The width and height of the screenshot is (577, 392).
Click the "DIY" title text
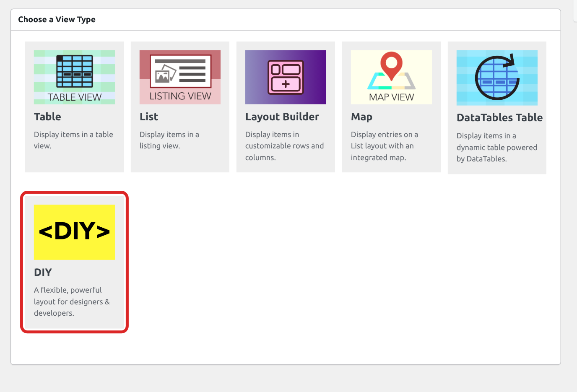[x=43, y=273]
